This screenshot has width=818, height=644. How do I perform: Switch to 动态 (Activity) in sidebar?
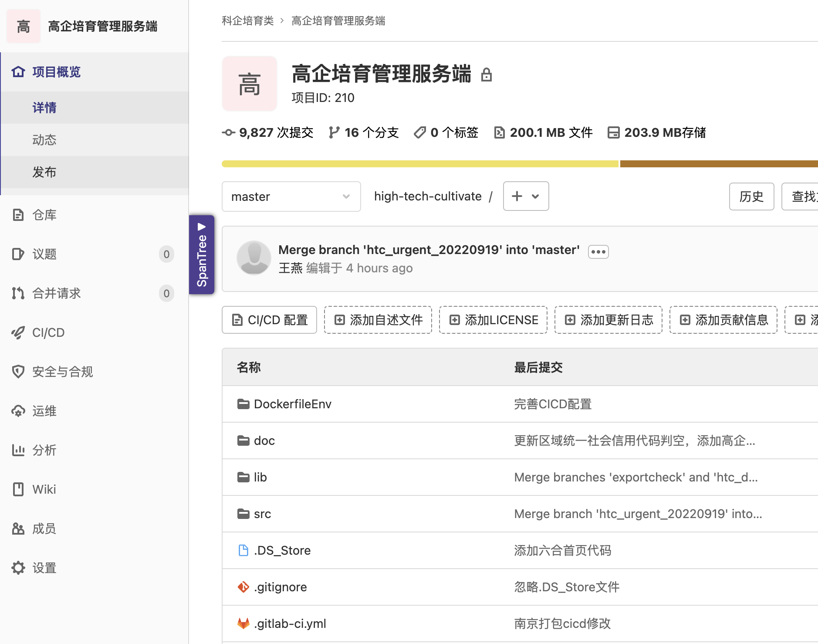coord(44,139)
